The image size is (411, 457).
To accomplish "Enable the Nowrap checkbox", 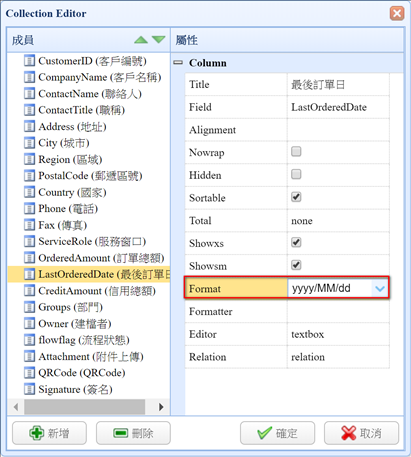I will [296, 152].
